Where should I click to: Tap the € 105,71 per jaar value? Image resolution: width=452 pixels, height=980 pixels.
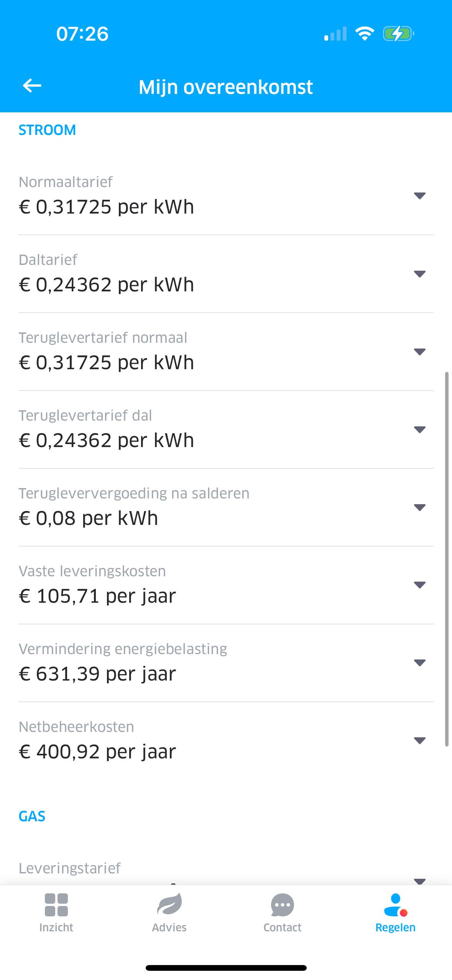(97, 596)
